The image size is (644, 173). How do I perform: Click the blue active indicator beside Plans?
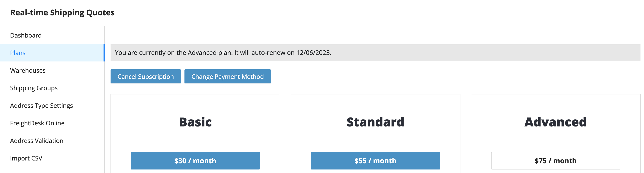tap(104, 53)
